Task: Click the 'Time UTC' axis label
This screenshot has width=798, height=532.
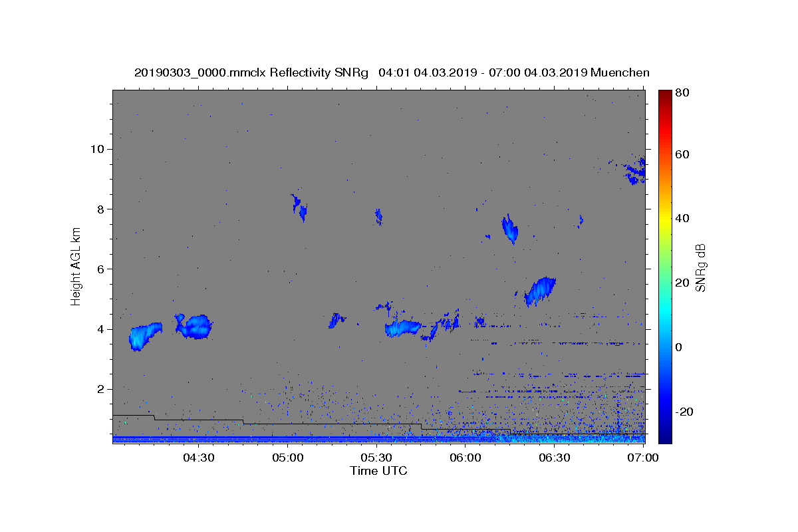Action: (378, 471)
